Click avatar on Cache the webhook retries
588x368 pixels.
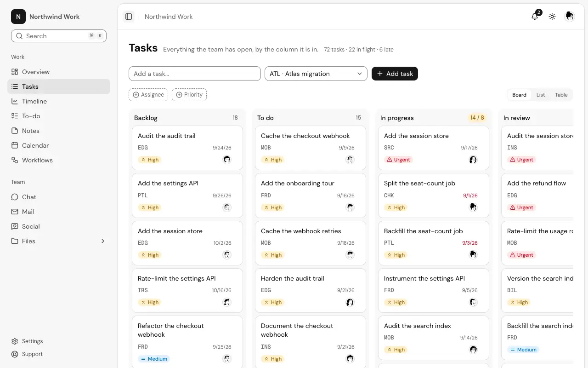tap(350, 255)
